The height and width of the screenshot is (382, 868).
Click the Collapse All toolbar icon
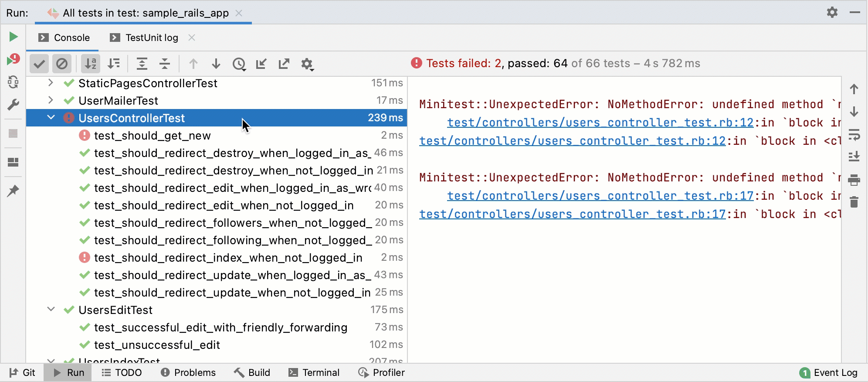tap(165, 64)
